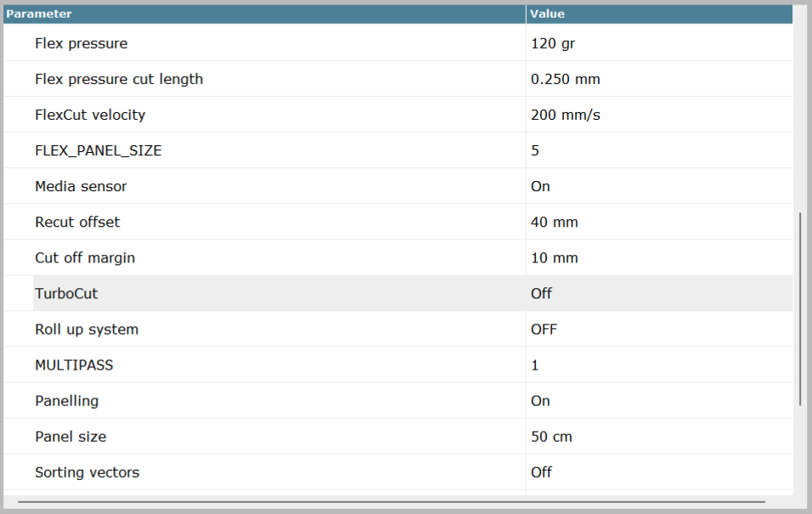Select the Cut off margin parameter
Viewport: 812px width, 514px height.
pos(85,257)
